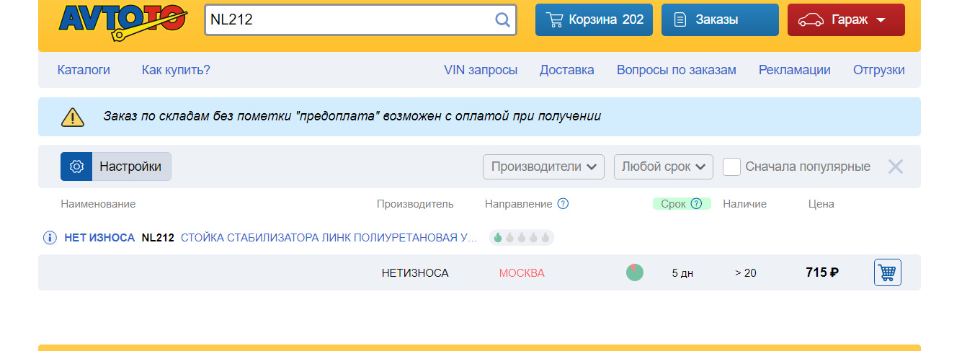Open the Заказы orders button
980x351 pixels.
(x=719, y=19)
